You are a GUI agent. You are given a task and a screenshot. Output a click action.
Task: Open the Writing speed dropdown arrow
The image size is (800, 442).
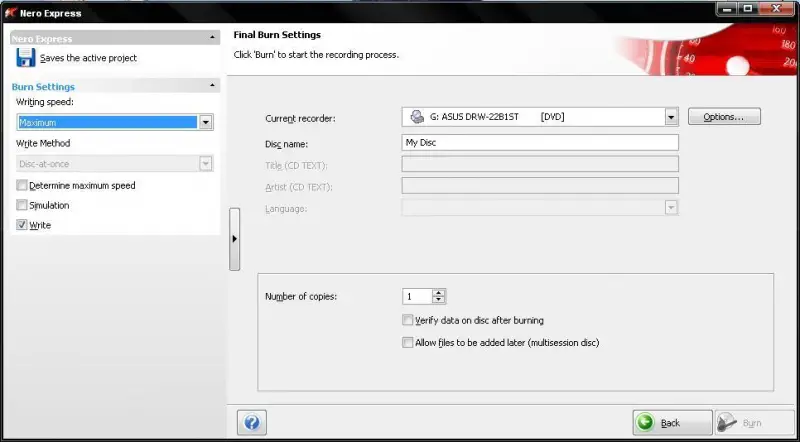[206, 122]
